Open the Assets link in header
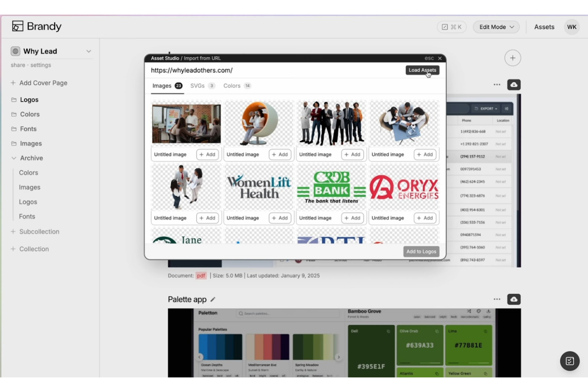Viewport: 588px width, 392px height. point(544,27)
